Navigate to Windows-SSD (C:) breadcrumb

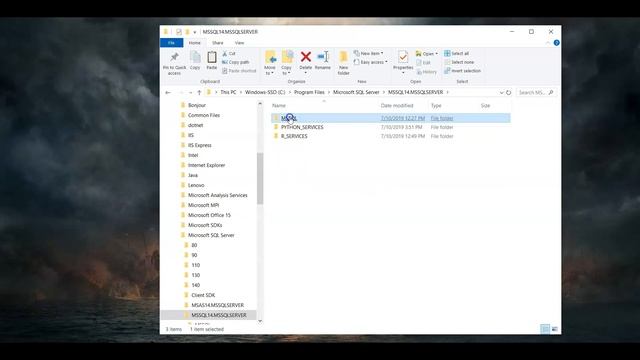pos(265,92)
